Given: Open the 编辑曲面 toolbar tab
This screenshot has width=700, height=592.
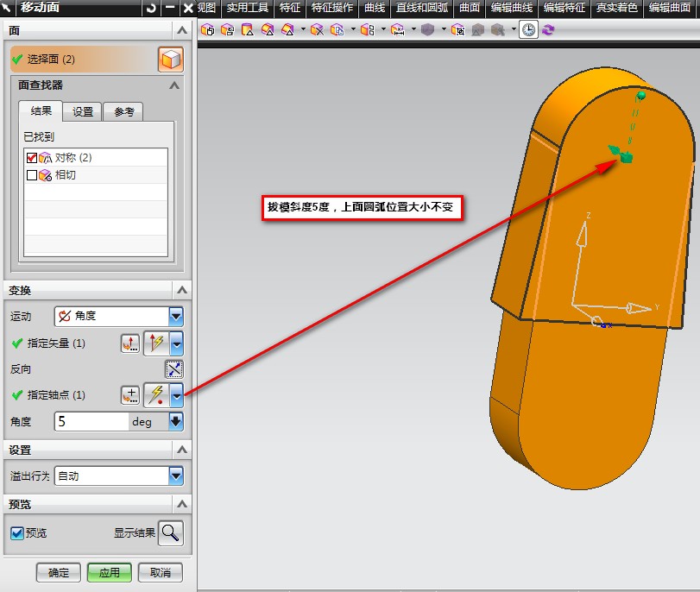Looking at the screenshot, I should [x=670, y=8].
